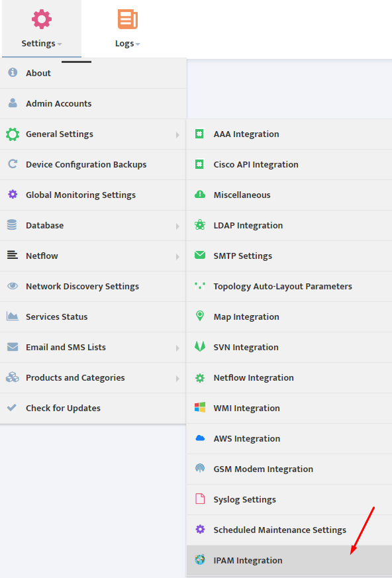Click the GSM Modem fingerprint icon
392x578 pixels.
pyautogui.click(x=200, y=468)
